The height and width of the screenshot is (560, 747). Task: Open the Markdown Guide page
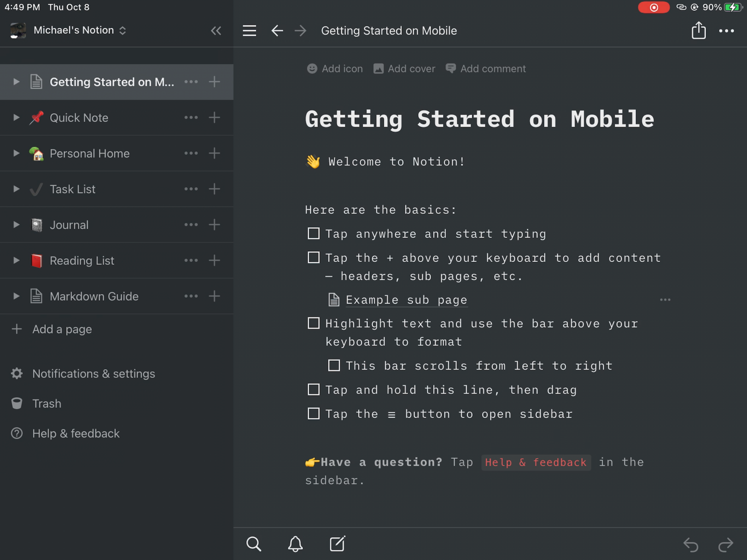[x=94, y=296]
